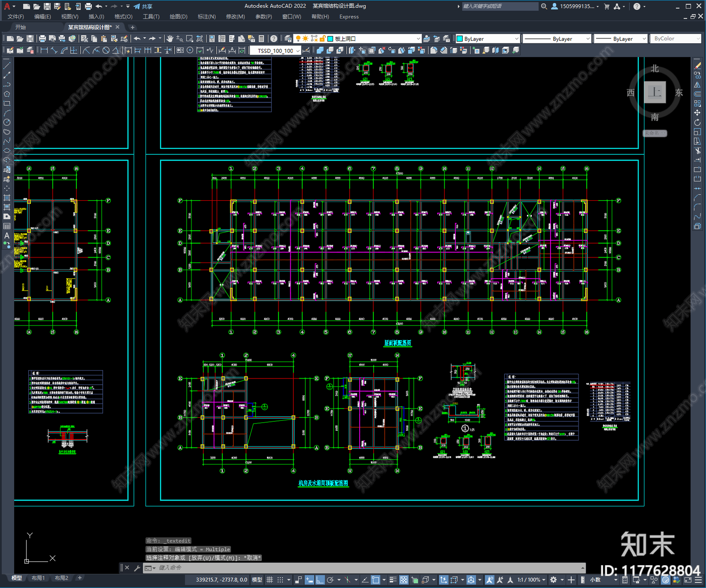Toggle Object Snap in the status bar
The height and width of the screenshot is (588, 706).
coord(375,580)
